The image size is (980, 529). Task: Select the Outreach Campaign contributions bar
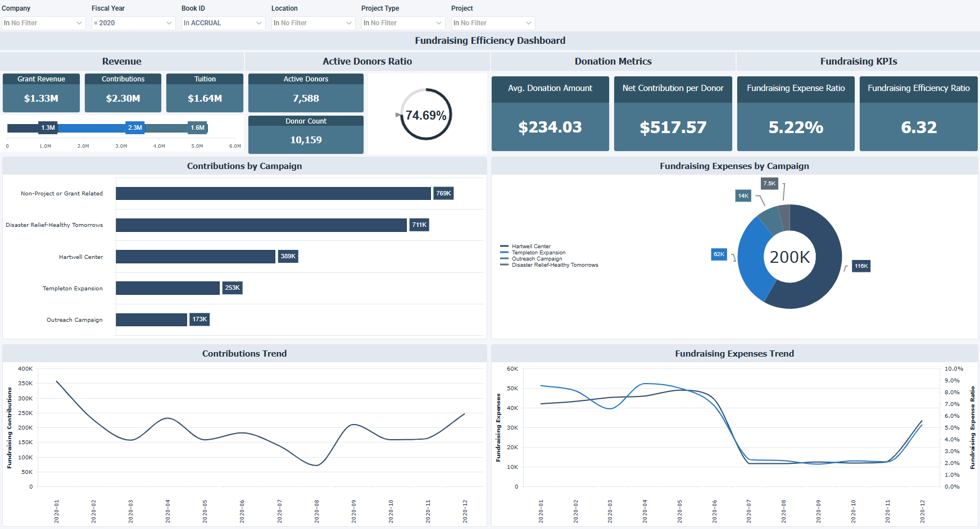click(x=151, y=320)
